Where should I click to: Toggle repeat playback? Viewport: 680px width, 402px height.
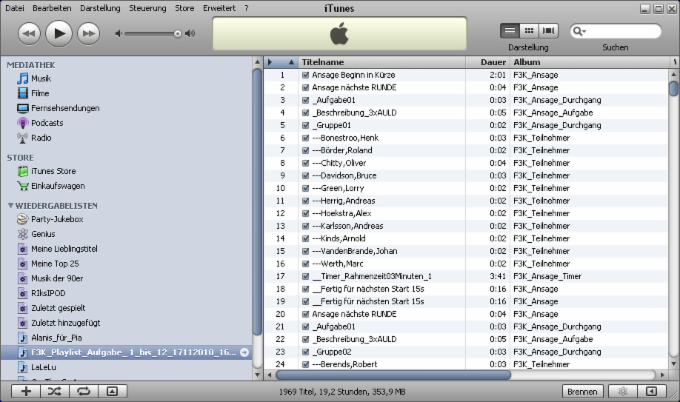(84, 391)
